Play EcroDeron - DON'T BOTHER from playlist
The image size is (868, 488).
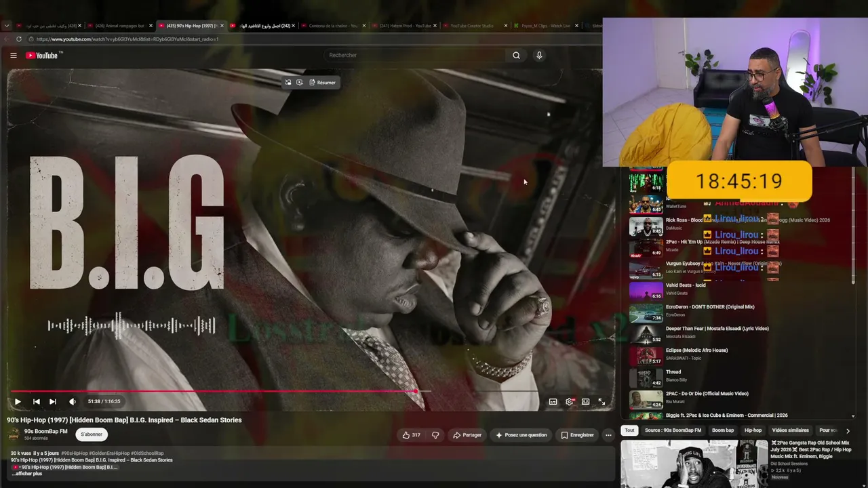tap(710, 307)
